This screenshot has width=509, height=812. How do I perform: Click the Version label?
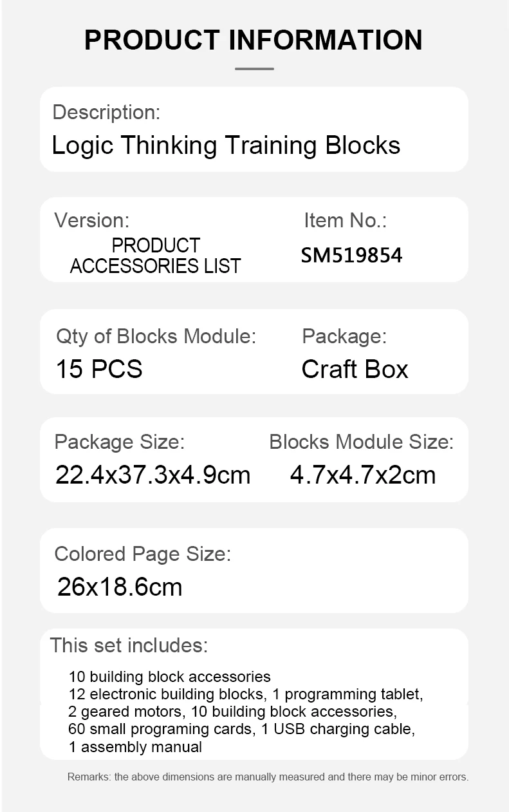click(x=92, y=220)
